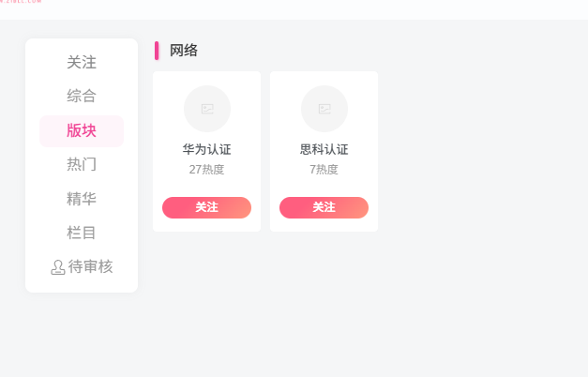The image size is (588, 377).
Task: Click the 27热度 popularity label
Action: [x=206, y=170]
